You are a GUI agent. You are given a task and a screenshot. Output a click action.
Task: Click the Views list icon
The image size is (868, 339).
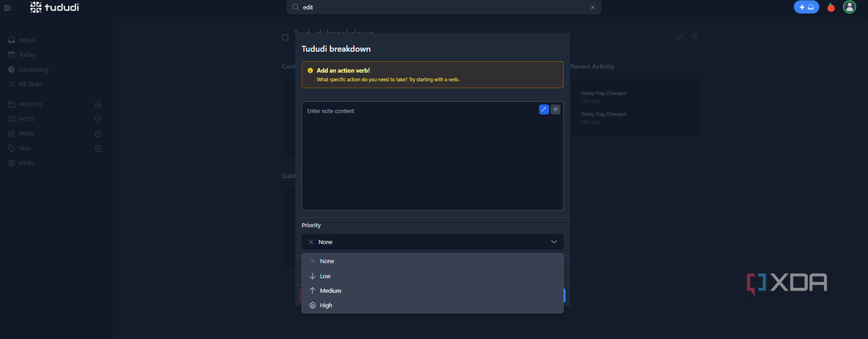11,163
